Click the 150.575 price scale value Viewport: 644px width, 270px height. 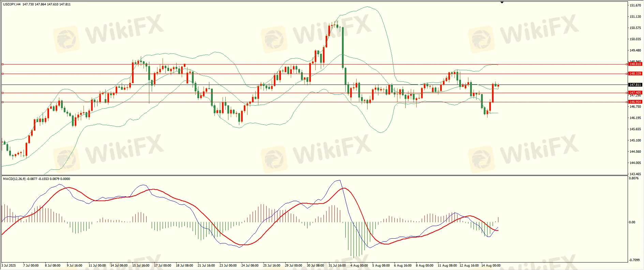[635, 28]
